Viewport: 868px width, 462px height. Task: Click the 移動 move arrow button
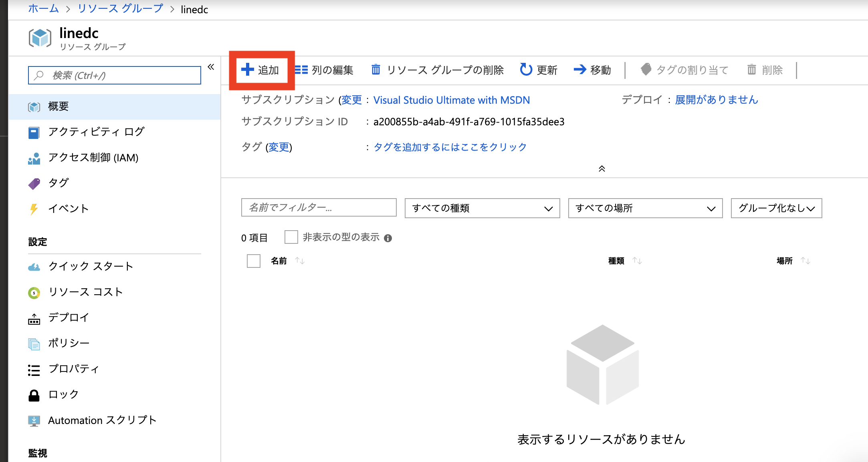click(x=592, y=70)
